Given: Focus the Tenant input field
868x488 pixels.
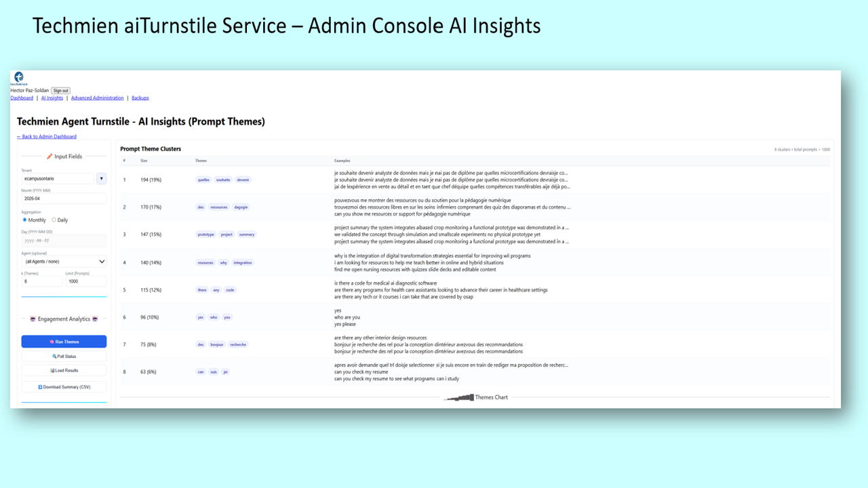Looking at the screenshot, I should click(58, 179).
